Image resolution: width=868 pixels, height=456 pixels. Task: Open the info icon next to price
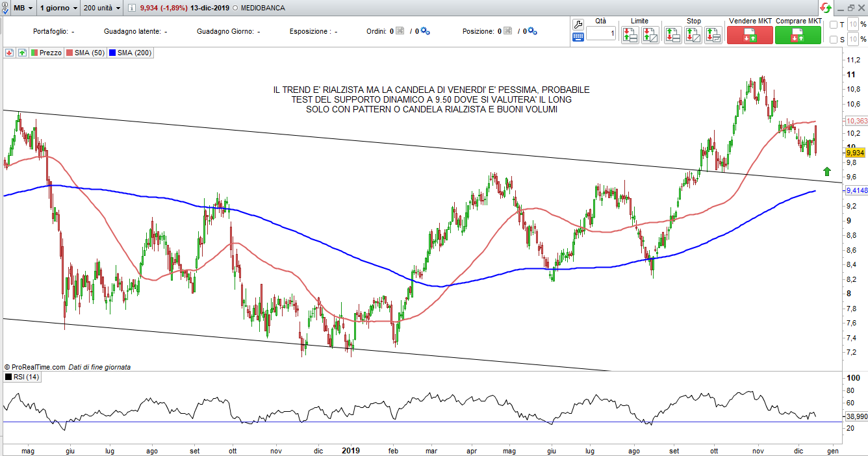click(x=132, y=8)
